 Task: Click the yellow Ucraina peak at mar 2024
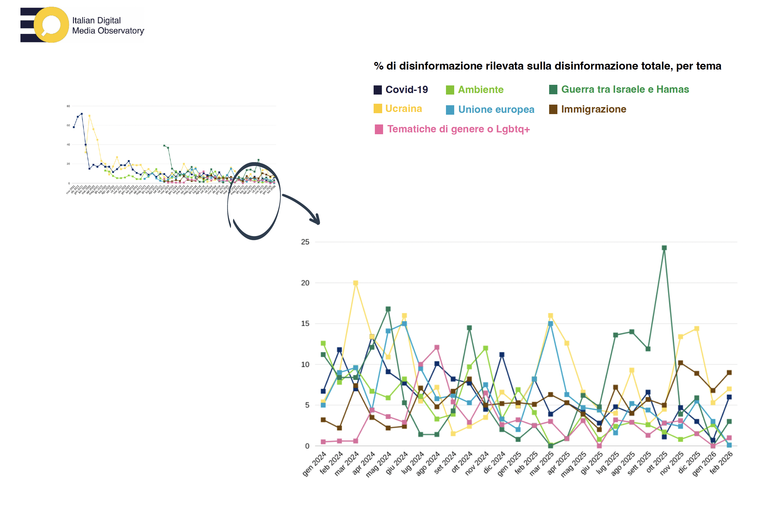(356, 283)
